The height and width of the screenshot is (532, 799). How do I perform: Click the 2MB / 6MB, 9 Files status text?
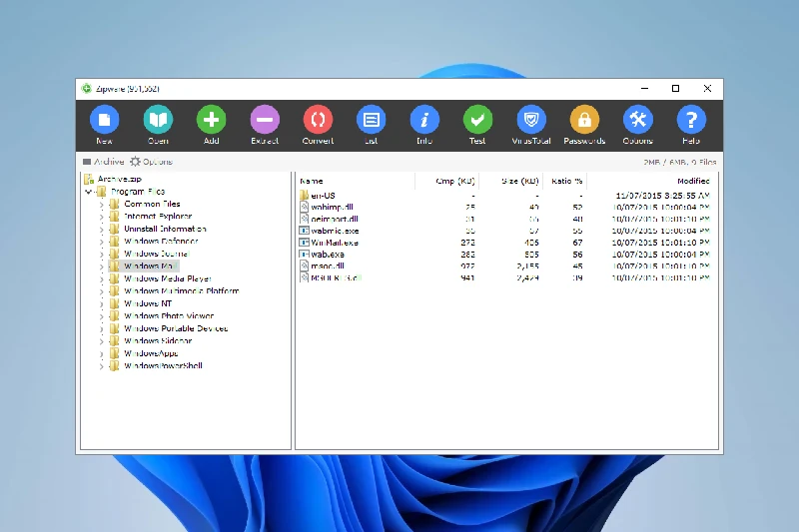[x=680, y=162]
